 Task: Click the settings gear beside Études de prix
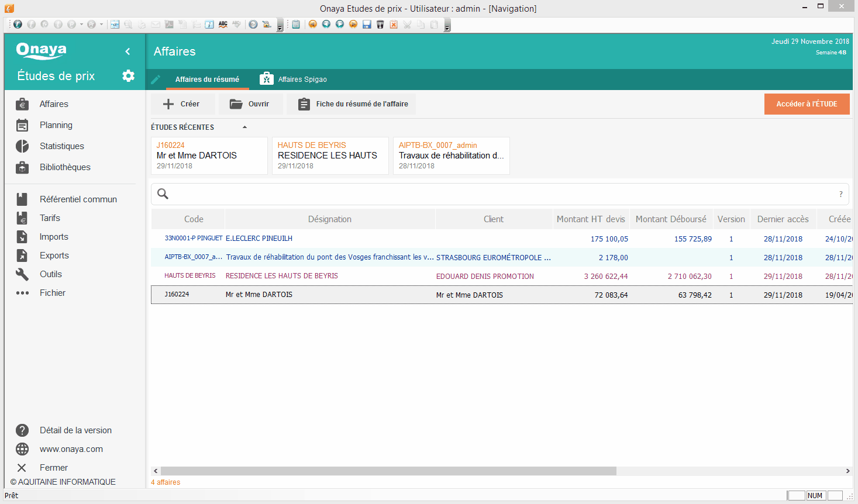pyautogui.click(x=128, y=76)
